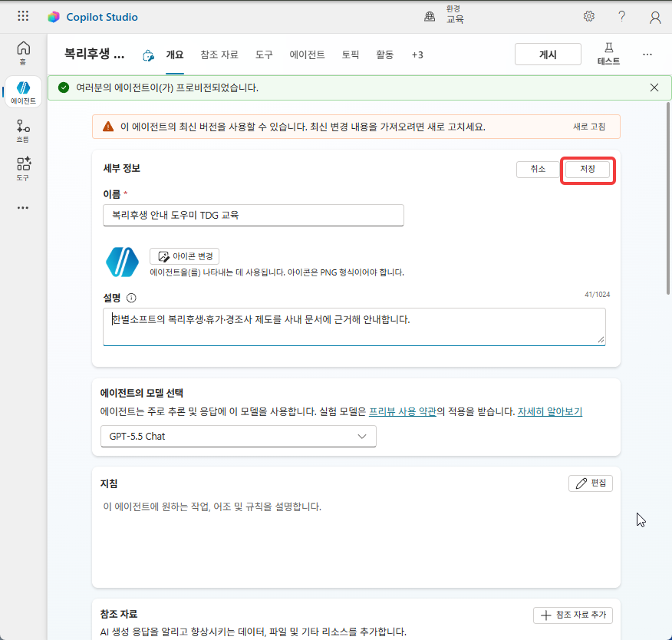Viewport: 672px width, 640px height.
Task: Switch to the 에이전트 tab
Action: (307, 55)
